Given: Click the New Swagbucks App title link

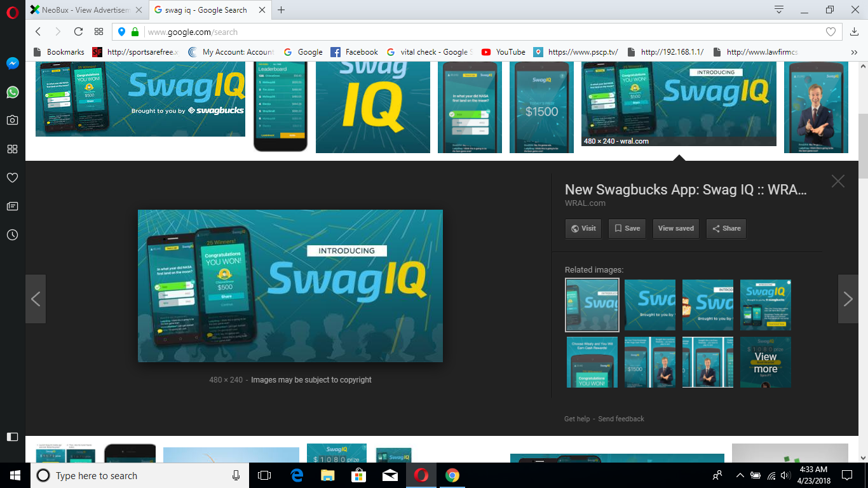Looking at the screenshot, I should [686, 189].
